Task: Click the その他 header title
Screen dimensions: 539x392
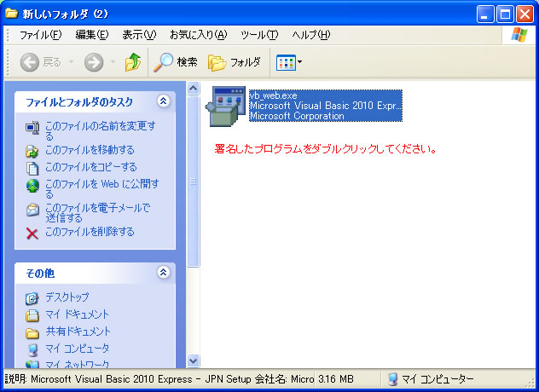Action: click(40, 274)
